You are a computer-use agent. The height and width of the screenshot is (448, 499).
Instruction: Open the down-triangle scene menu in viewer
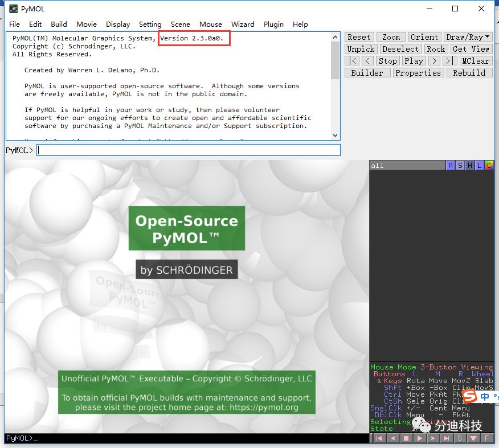coord(473,438)
